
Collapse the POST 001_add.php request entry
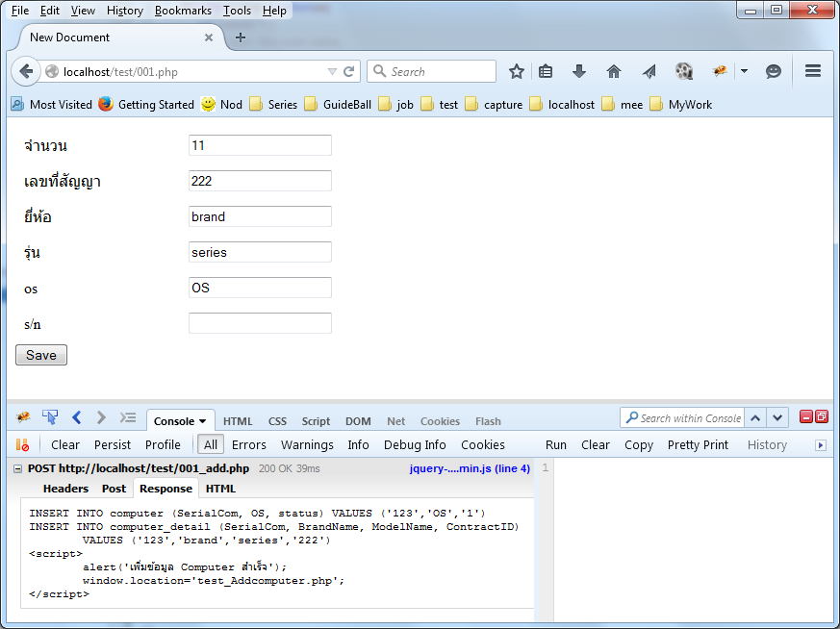tap(19, 468)
